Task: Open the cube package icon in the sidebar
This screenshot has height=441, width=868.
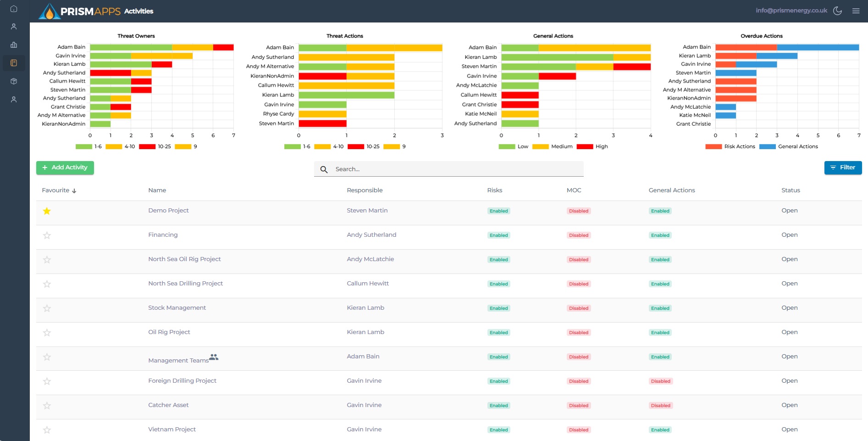Action: tap(14, 81)
